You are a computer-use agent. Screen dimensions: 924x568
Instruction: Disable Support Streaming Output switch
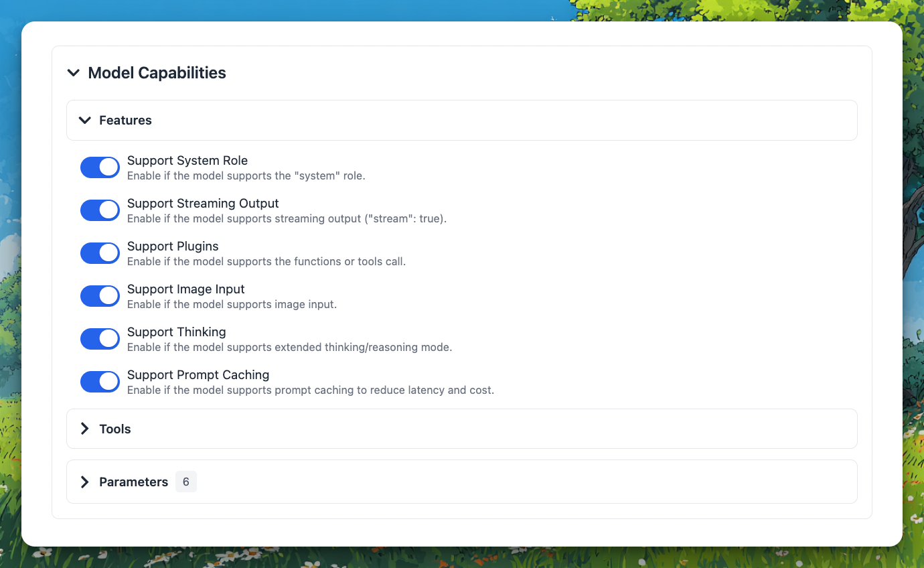click(x=100, y=210)
